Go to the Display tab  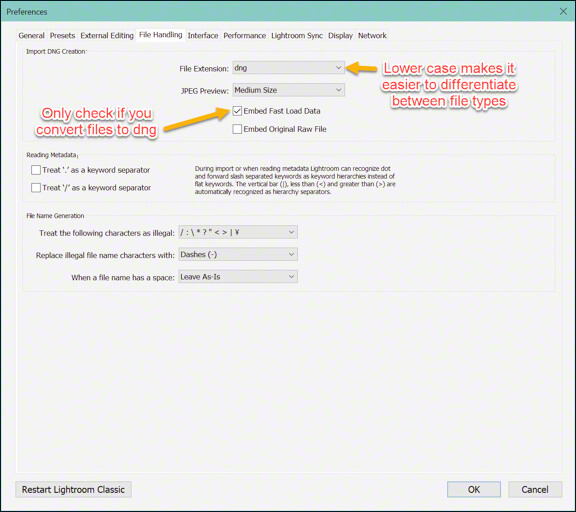click(340, 36)
